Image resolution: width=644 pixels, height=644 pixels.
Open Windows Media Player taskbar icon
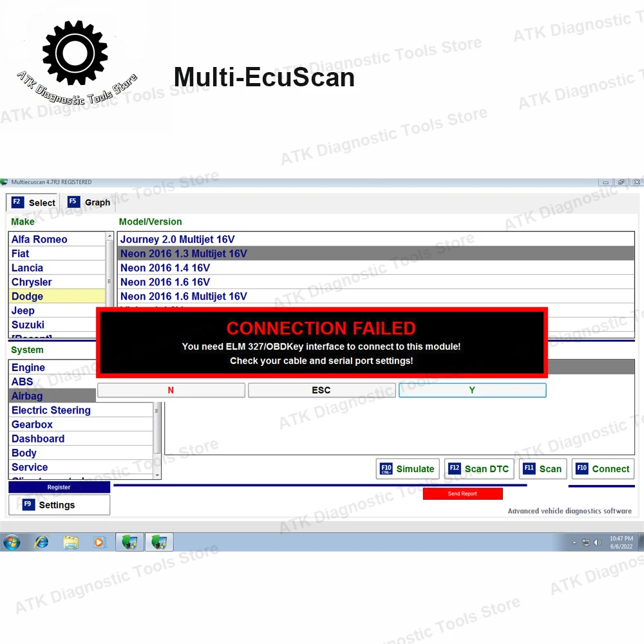[x=99, y=542]
